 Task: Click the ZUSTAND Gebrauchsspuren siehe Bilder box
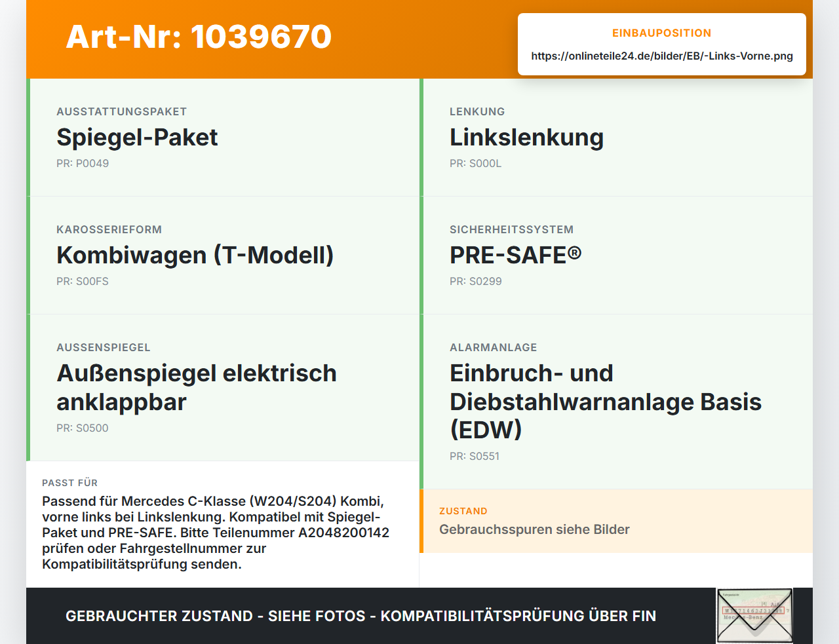click(616, 521)
